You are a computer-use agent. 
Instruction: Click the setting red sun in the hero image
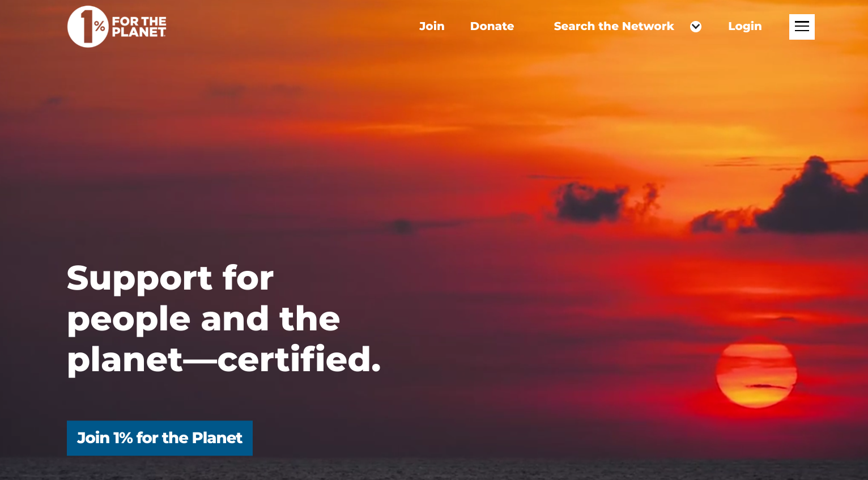[756, 373]
